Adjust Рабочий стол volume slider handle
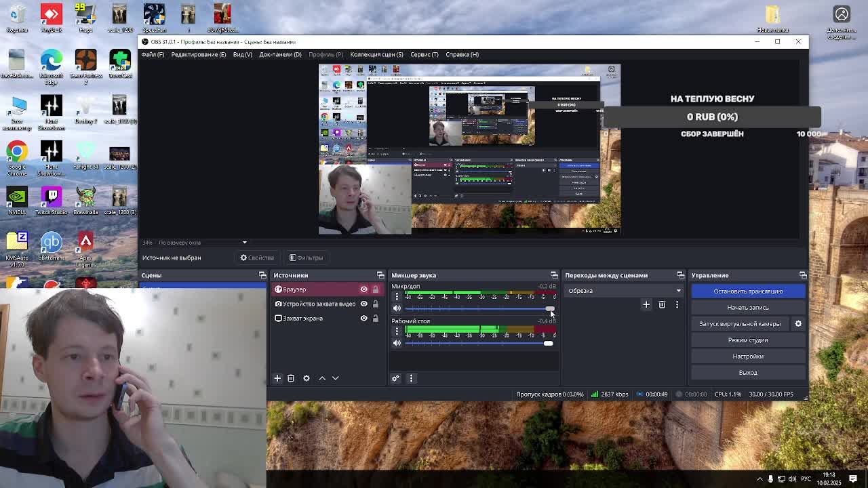This screenshot has width=868, height=488. point(548,343)
